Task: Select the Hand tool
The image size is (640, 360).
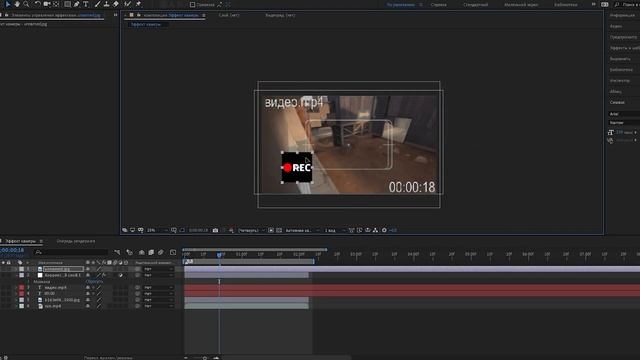Action: coord(17,4)
